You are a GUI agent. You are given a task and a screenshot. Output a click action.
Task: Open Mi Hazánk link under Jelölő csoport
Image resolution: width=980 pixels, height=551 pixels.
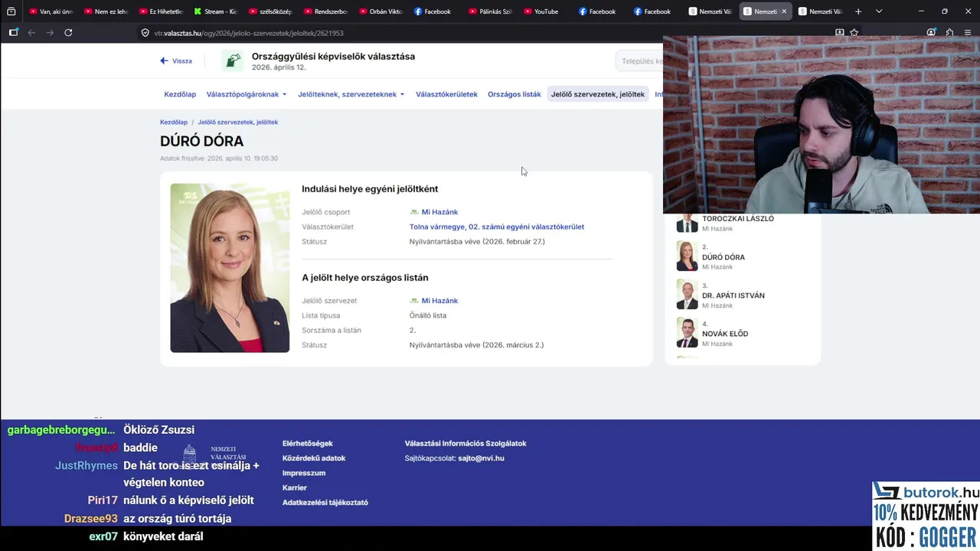click(x=439, y=212)
